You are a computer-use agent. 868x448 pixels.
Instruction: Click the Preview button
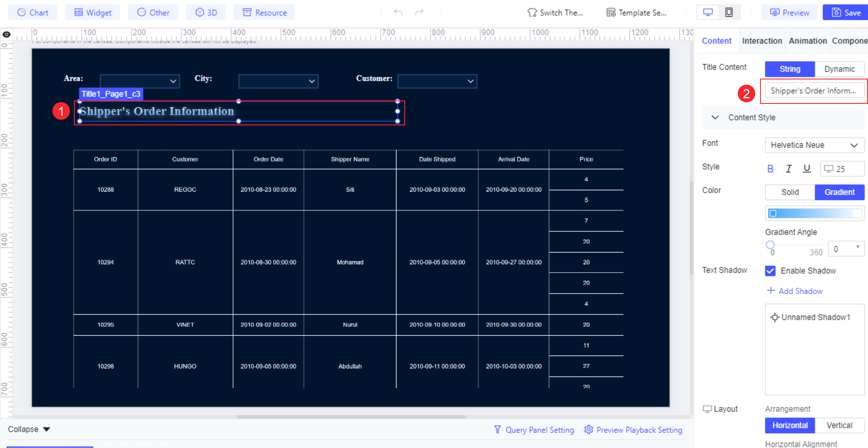pyautogui.click(x=789, y=13)
